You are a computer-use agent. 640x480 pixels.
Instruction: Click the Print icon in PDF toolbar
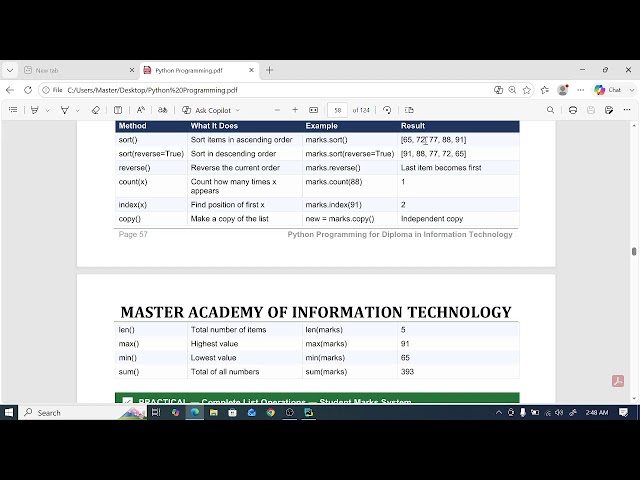pyautogui.click(x=573, y=110)
